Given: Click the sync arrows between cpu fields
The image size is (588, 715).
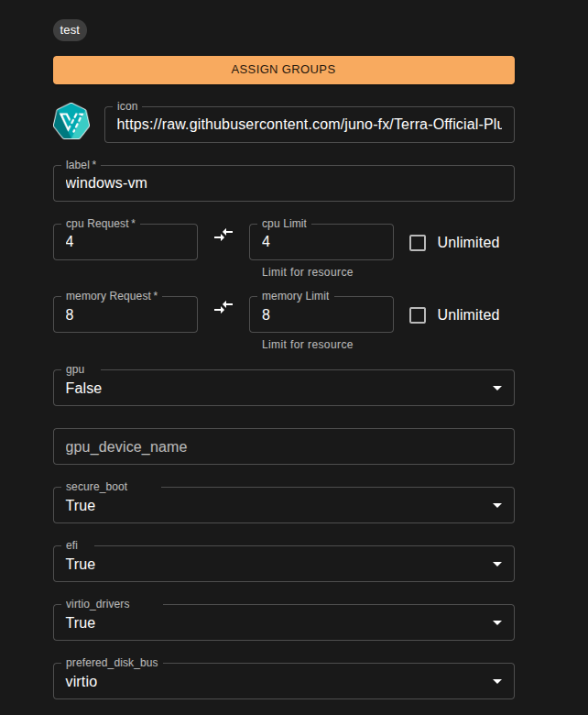Looking at the screenshot, I should [223, 236].
